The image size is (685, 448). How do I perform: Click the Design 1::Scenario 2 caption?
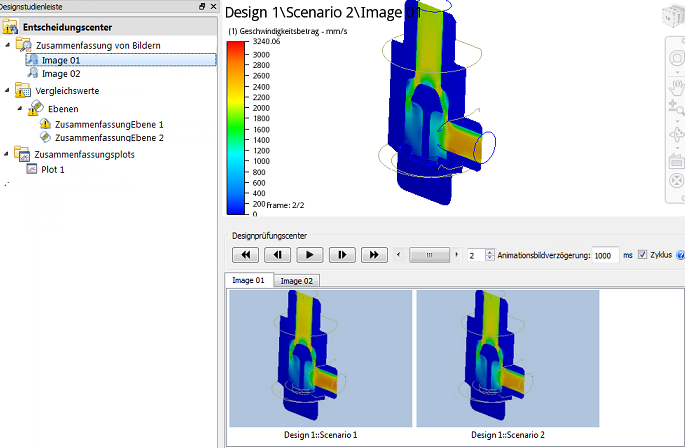tap(508, 435)
